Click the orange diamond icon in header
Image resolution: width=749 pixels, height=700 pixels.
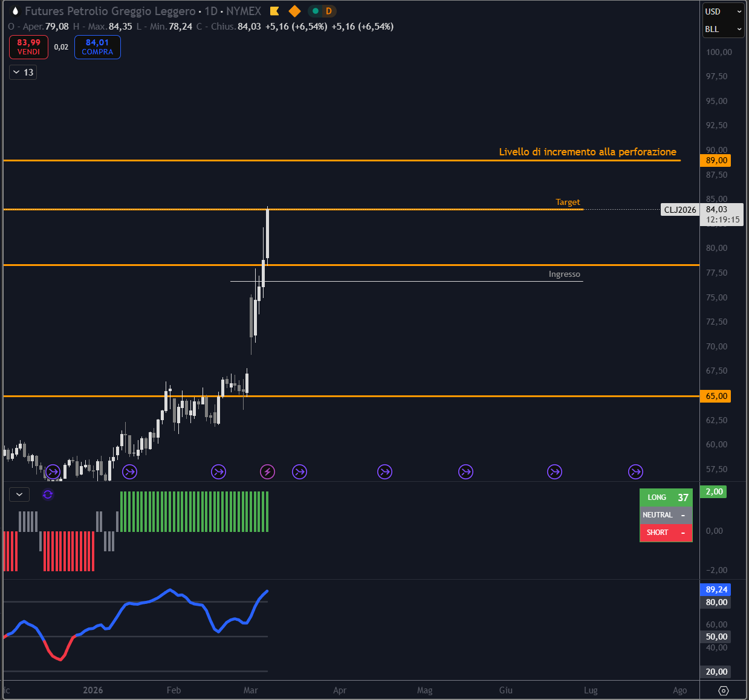pos(294,11)
